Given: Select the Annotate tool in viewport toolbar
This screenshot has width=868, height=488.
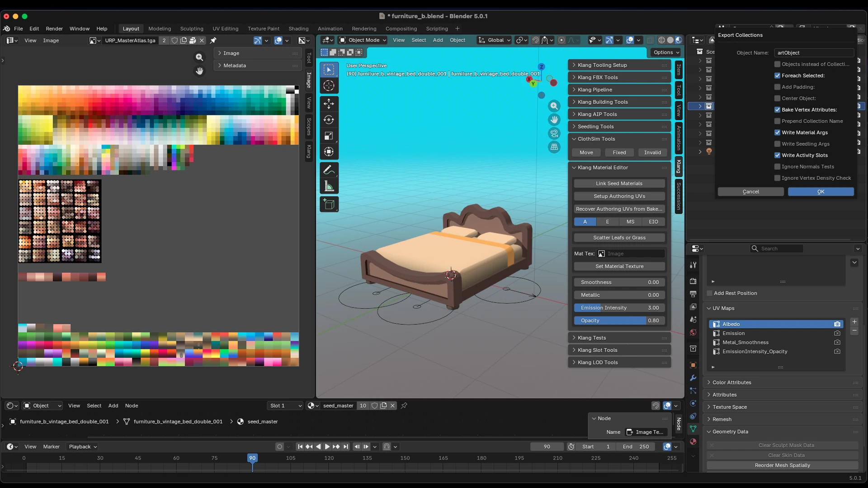Looking at the screenshot, I should [329, 170].
